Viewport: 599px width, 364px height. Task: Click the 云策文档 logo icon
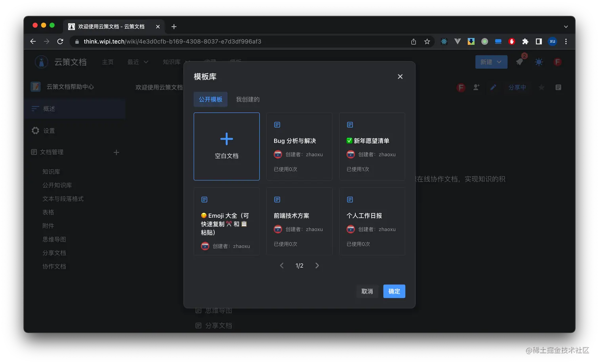[42, 62]
